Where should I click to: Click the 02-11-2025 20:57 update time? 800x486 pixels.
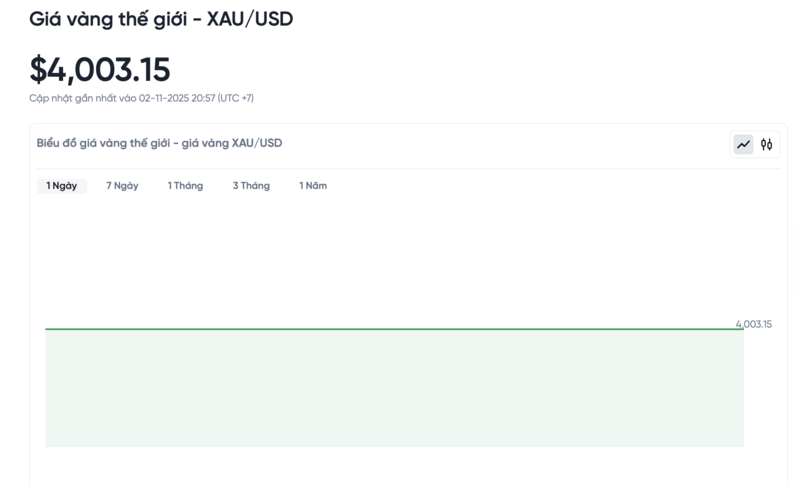coord(176,98)
